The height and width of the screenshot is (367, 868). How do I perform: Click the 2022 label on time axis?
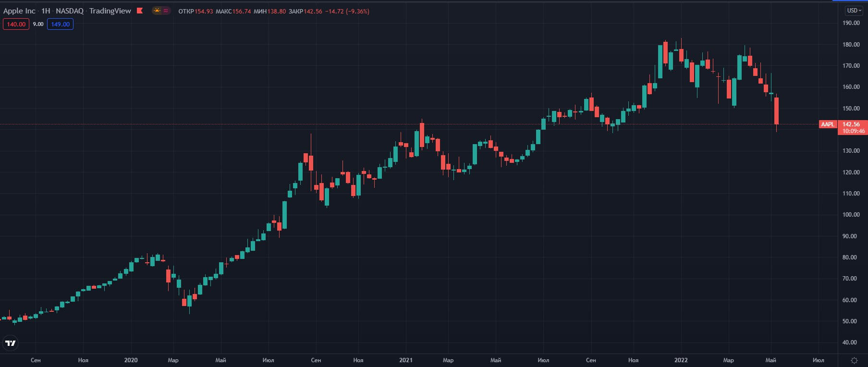681,360
